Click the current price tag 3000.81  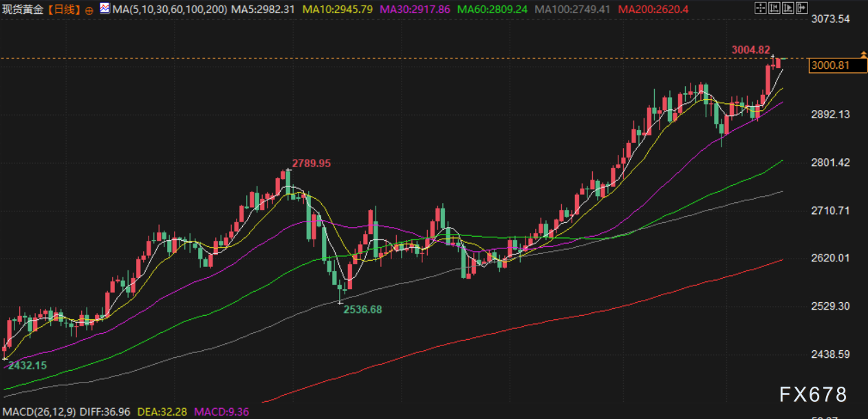point(830,65)
